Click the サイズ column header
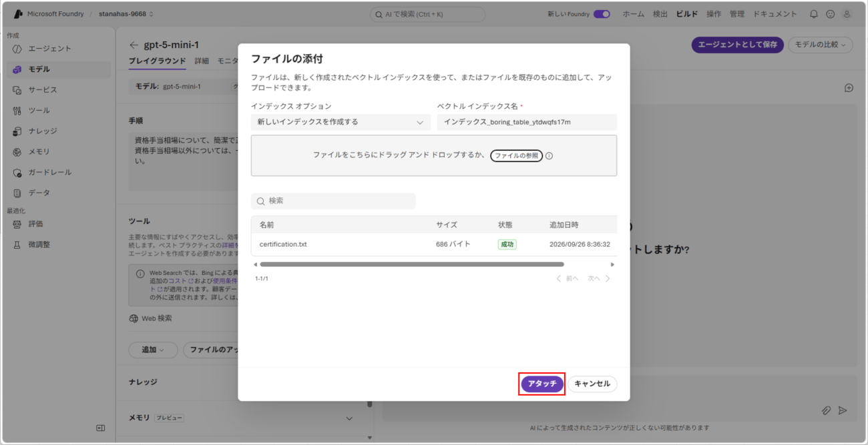 click(447, 225)
